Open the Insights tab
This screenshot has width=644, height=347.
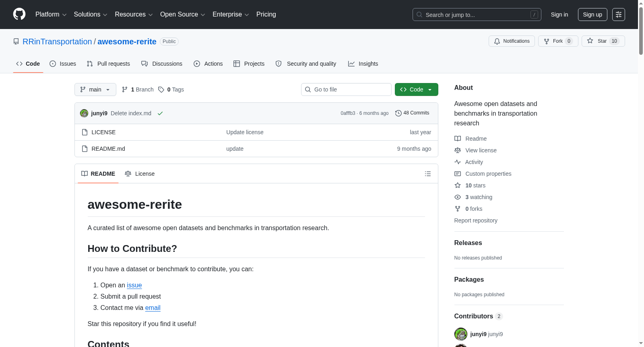click(x=363, y=64)
